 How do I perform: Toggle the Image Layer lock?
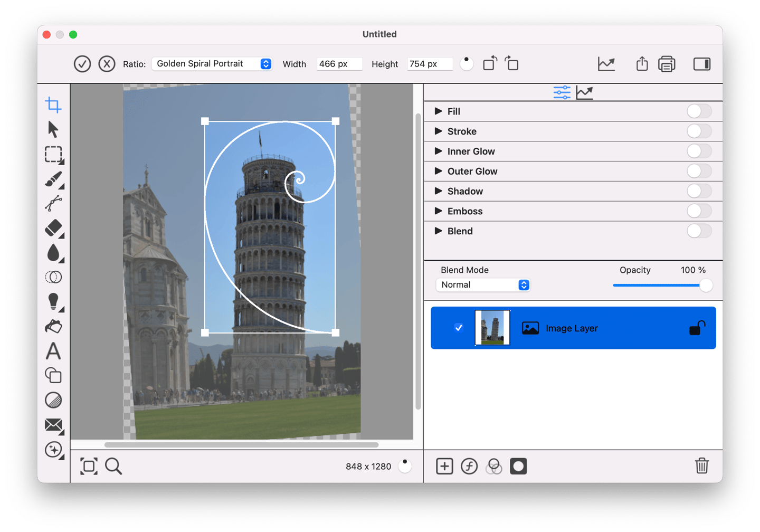[x=697, y=328]
